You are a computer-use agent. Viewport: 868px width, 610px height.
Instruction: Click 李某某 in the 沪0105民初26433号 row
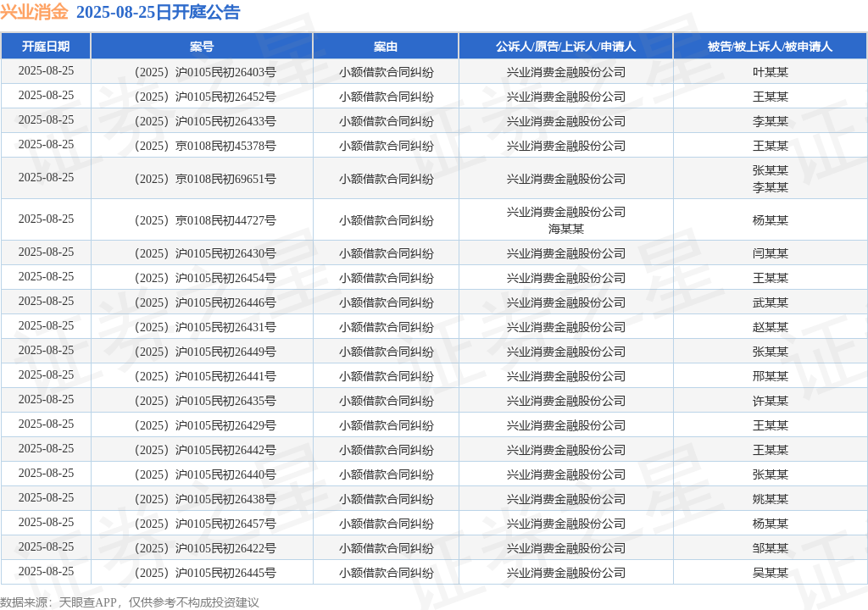[770, 121]
